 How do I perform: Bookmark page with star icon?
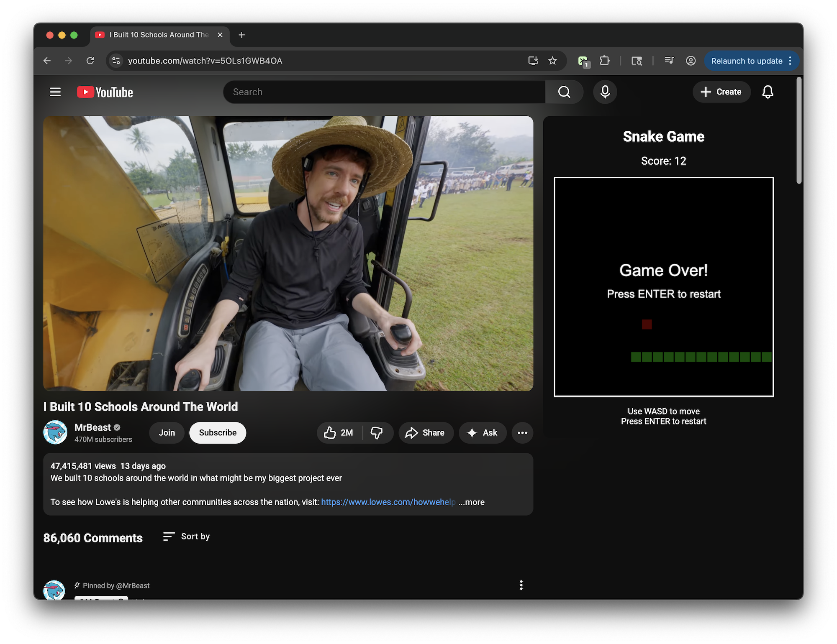[x=552, y=61]
